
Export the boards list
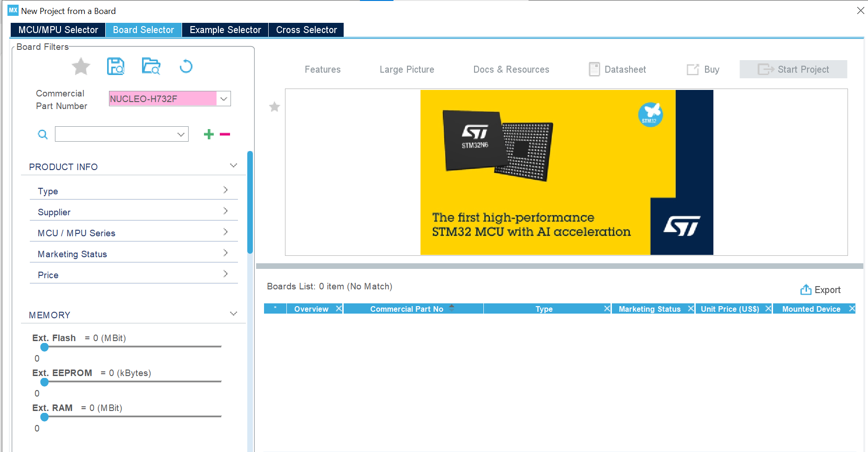coord(821,289)
